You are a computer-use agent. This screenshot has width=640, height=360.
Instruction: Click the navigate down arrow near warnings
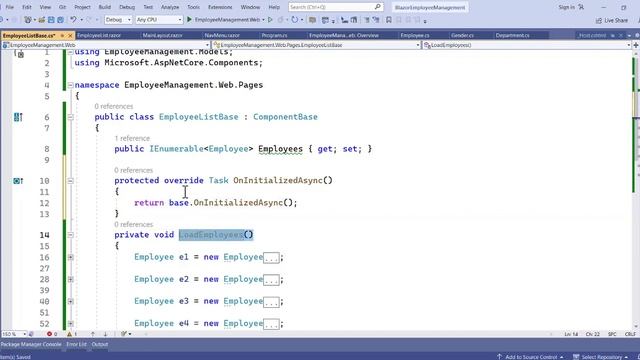pyautogui.click(x=105, y=334)
